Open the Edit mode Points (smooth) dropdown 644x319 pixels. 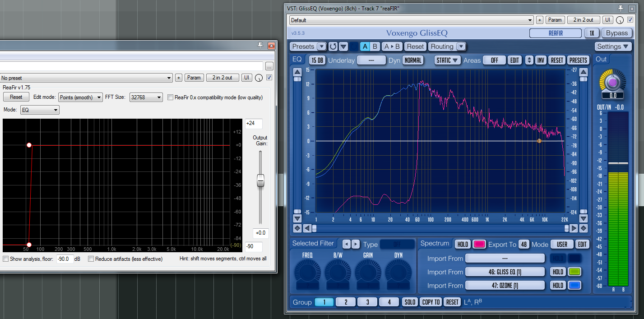click(80, 97)
